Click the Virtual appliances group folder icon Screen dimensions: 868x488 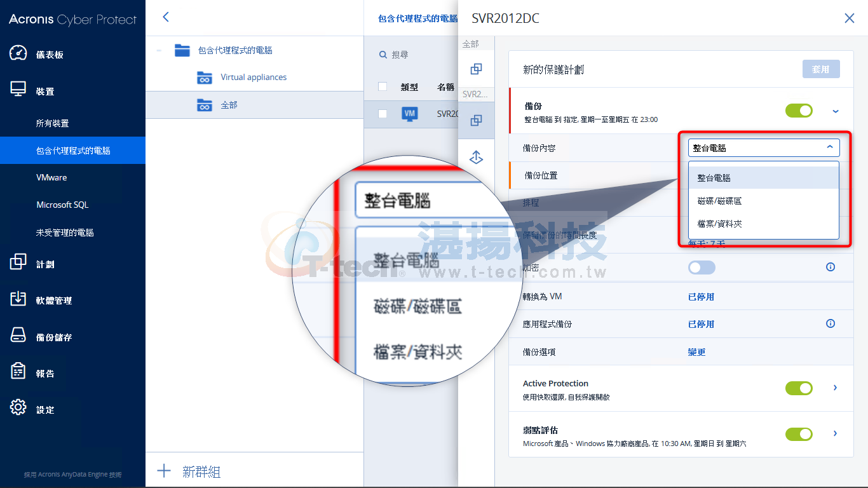click(205, 78)
